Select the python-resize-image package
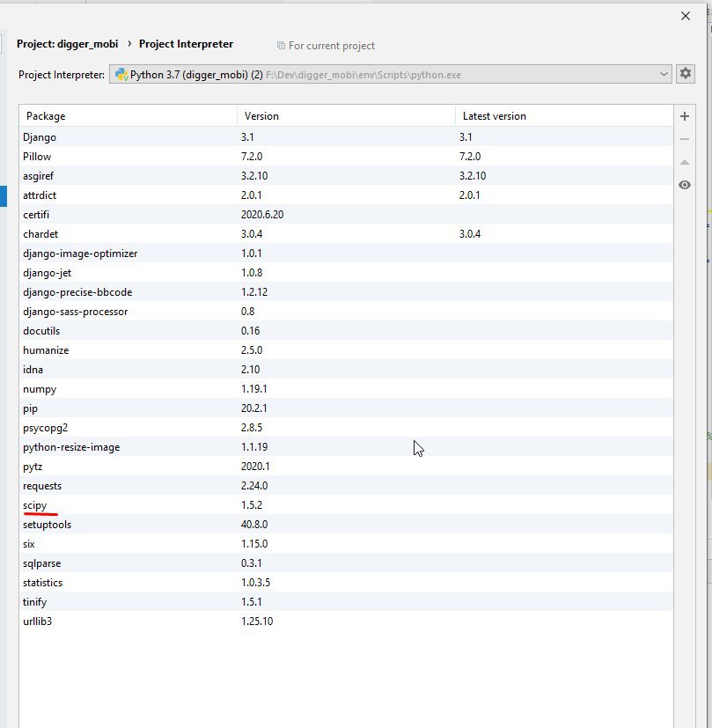This screenshot has width=712, height=728. (346, 447)
